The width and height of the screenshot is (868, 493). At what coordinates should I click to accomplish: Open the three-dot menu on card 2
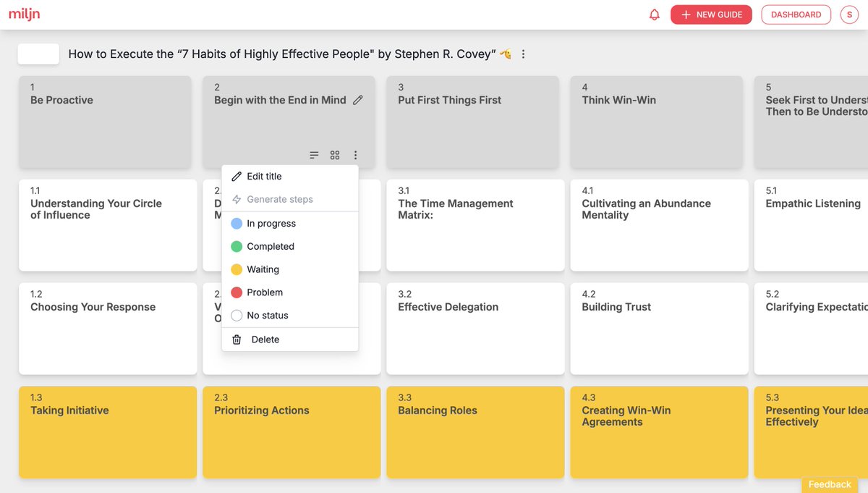point(355,155)
